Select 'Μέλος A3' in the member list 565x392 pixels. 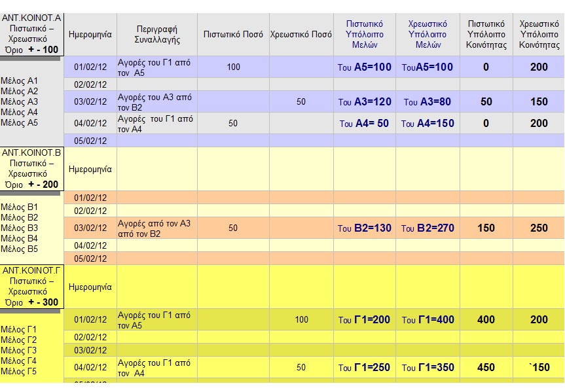[19, 101]
